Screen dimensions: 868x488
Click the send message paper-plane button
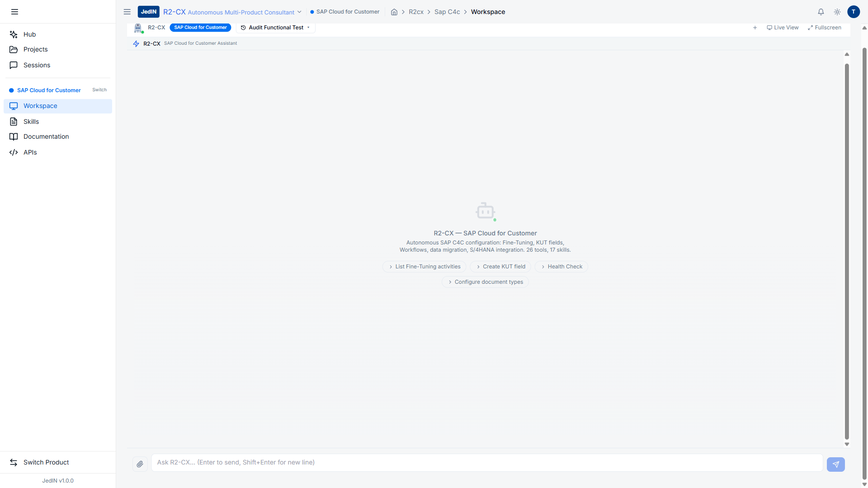(x=835, y=464)
